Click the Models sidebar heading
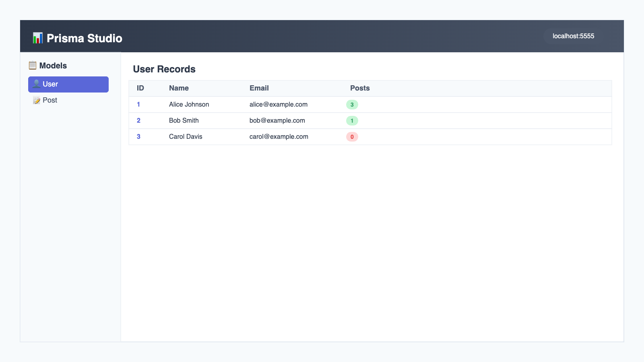644x362 pixels. (x=53, y=66)
